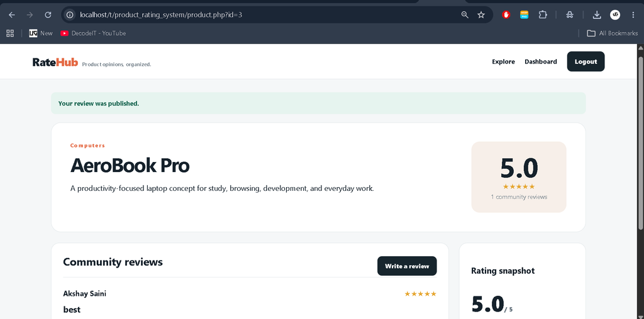Open the DecodeIT - YouTube bookmark

[x=93, y=33]
